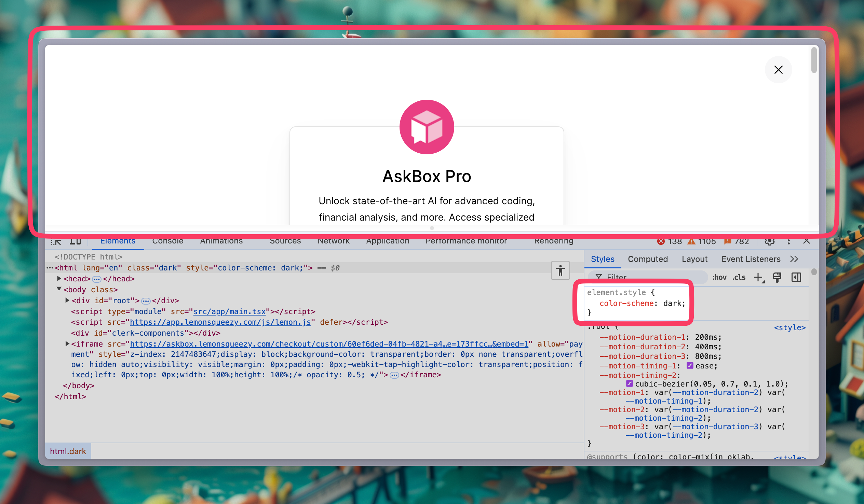
Task: Click the color-scheme property name
Action: click(x=626, y=303)
